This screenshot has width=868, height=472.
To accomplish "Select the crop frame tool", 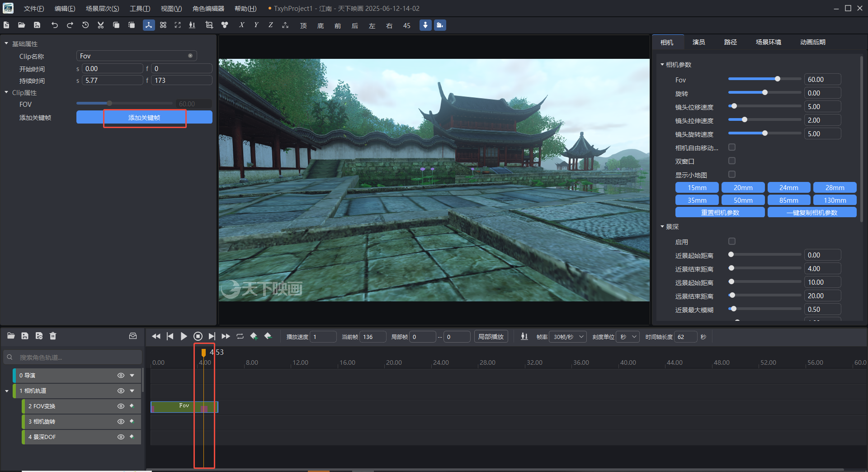I will pos(209,25).
